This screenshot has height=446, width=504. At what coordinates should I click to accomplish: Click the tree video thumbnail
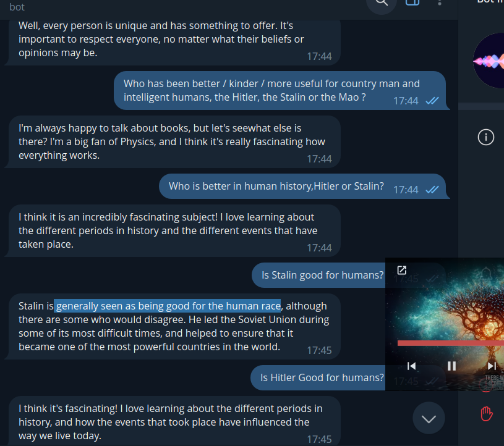pyautogui.click(x=445, y=324)
